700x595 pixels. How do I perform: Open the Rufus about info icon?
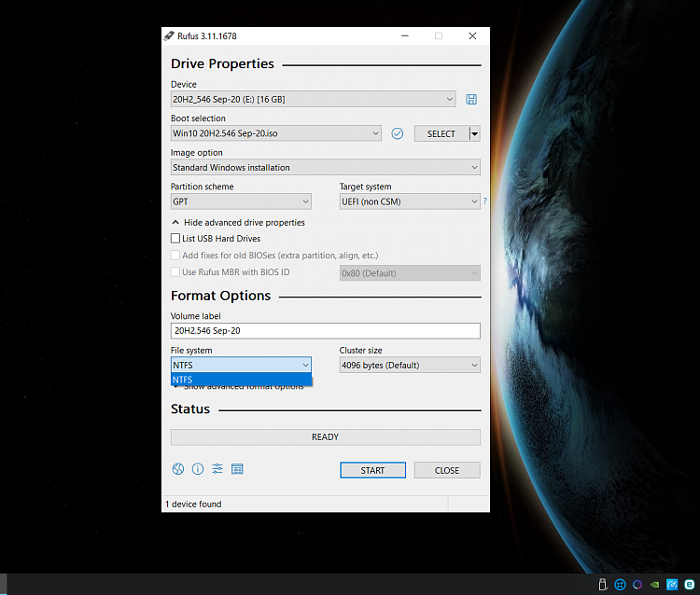(198, 469)
